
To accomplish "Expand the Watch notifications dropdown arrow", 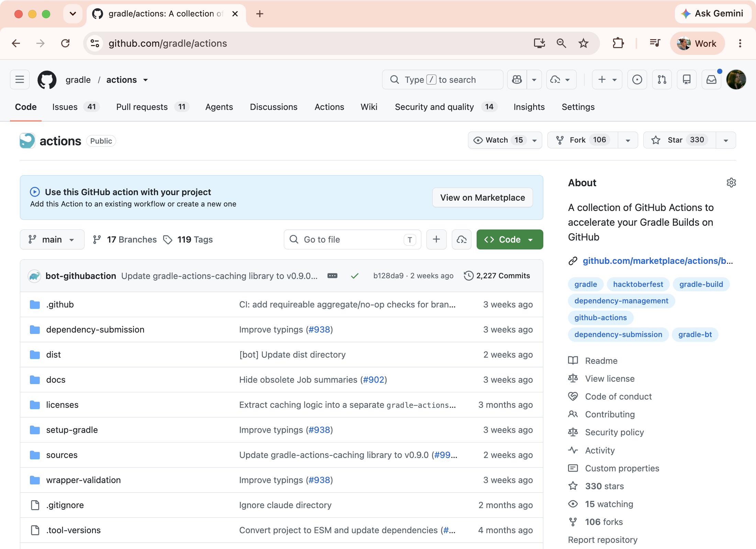I will [535, 140].
